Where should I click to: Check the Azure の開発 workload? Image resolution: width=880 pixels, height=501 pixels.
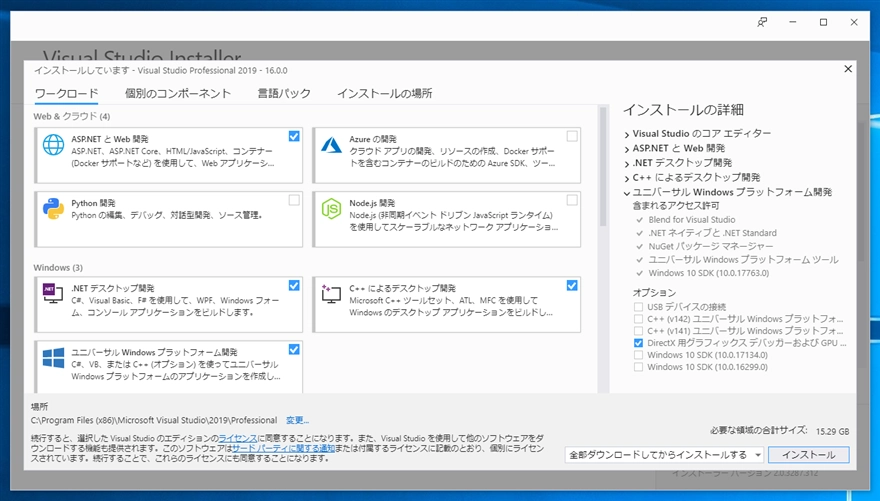tap(572, 136)
